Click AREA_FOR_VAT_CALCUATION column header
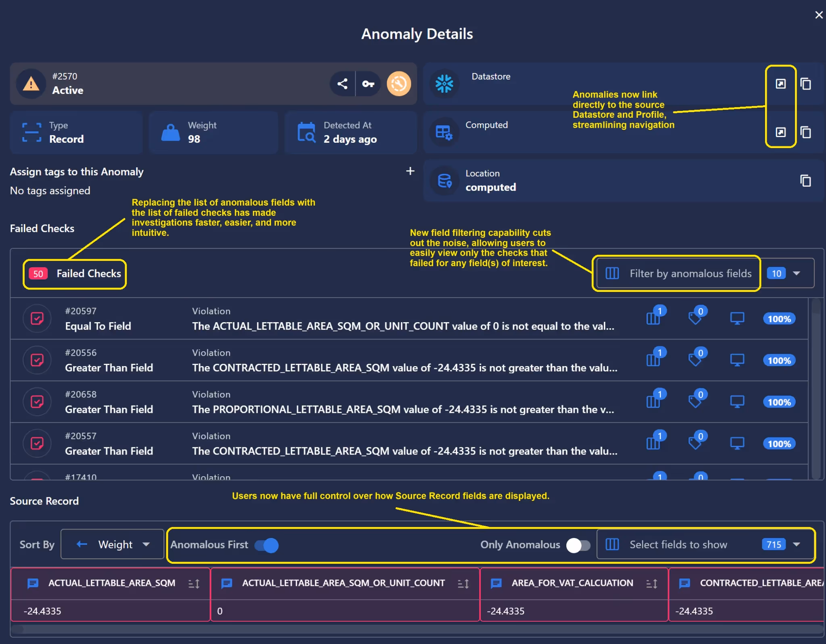This screenshot has height=644, width=826. click(572, 583)
